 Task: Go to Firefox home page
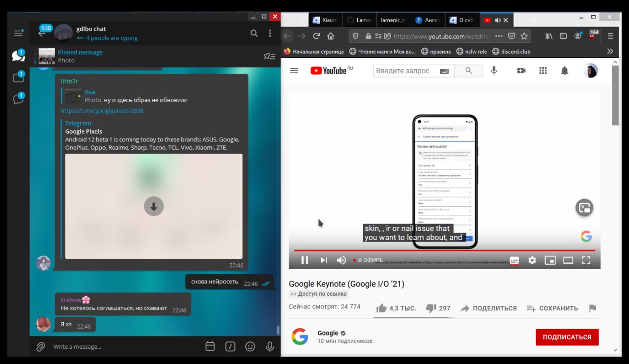[x=331, y=36]
